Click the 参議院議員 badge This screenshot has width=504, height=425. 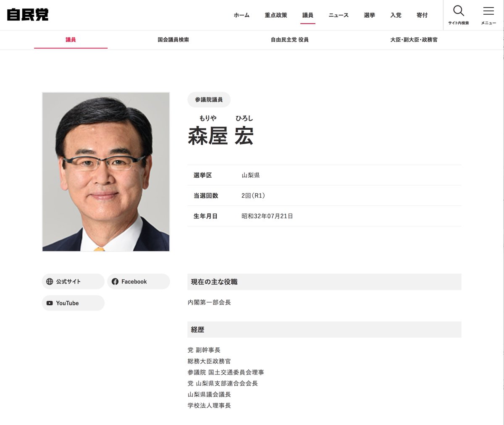point(209,100)
